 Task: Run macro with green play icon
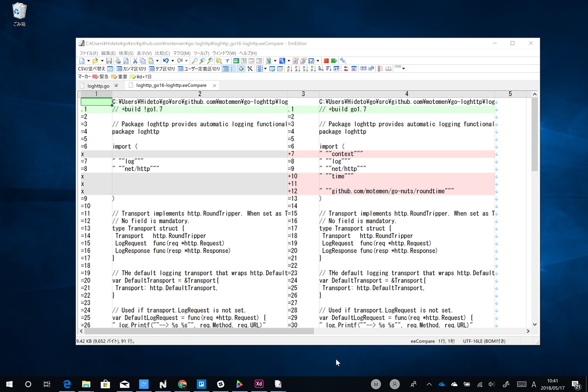click(334, 61)
